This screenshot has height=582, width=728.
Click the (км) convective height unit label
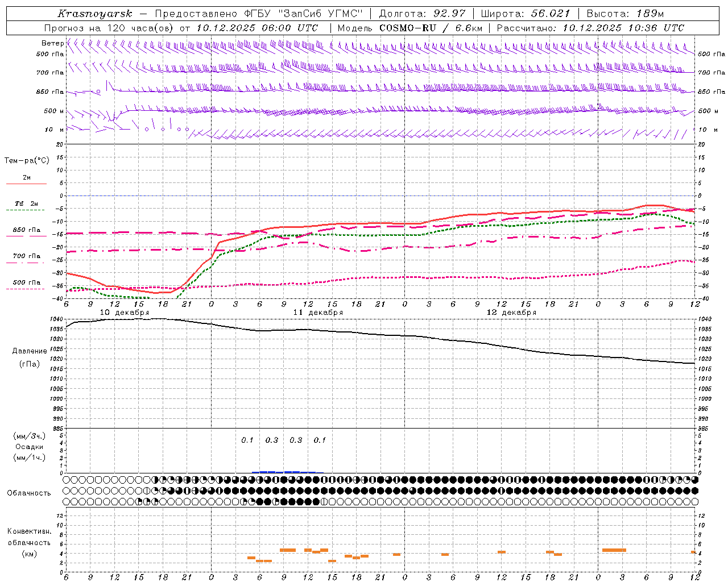(30, 553)
